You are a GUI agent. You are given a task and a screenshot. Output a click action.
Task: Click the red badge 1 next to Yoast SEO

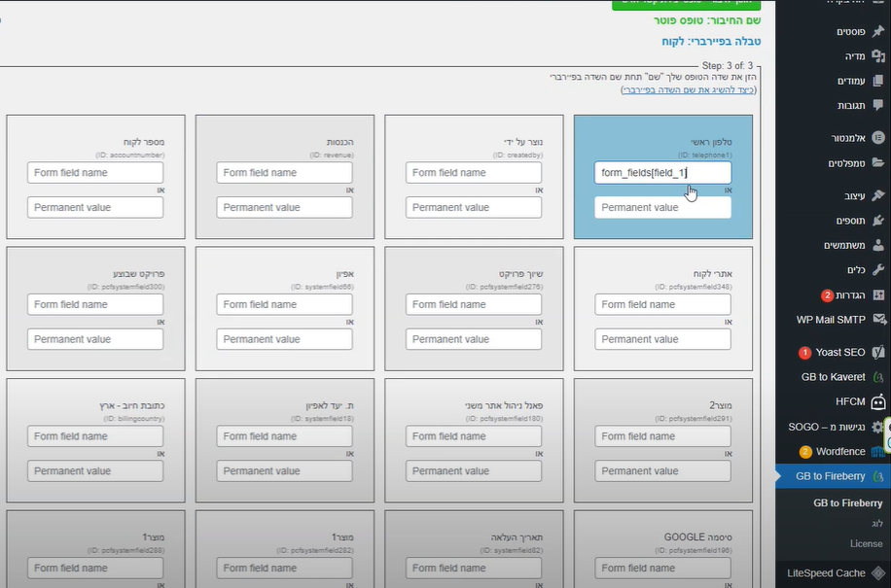coord(804,353)
